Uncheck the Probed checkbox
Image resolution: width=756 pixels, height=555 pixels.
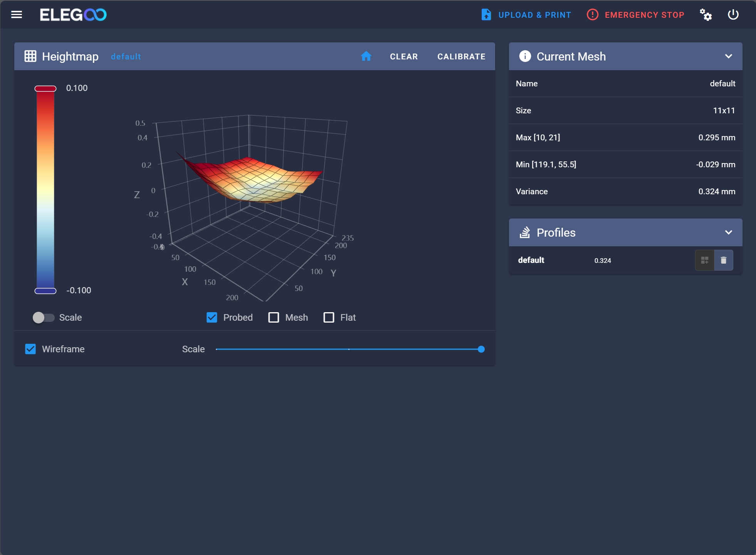[x=212, y=318]
